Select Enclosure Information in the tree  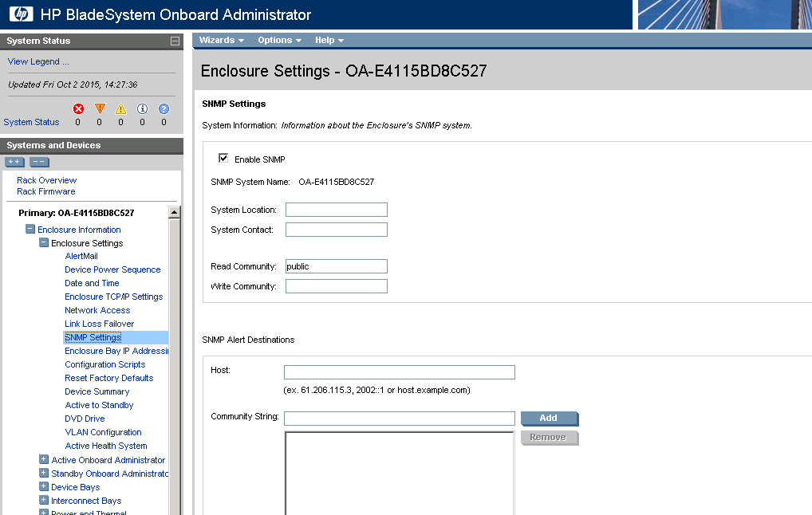79,230
